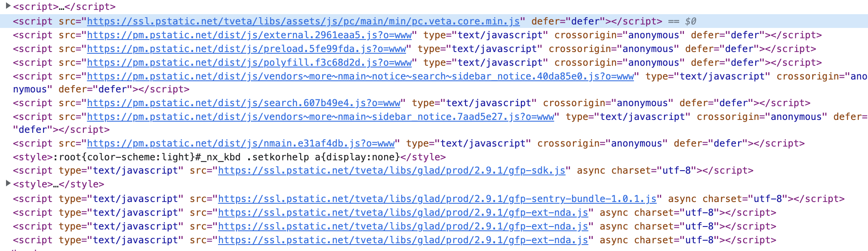This screenshot has height=251, width=868.
Task: Follow the gfp-sdk.js source link
Action: 392,171
